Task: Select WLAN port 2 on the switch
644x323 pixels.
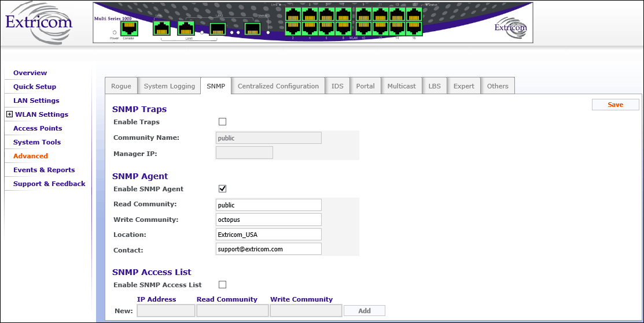Action: (292, 28)
